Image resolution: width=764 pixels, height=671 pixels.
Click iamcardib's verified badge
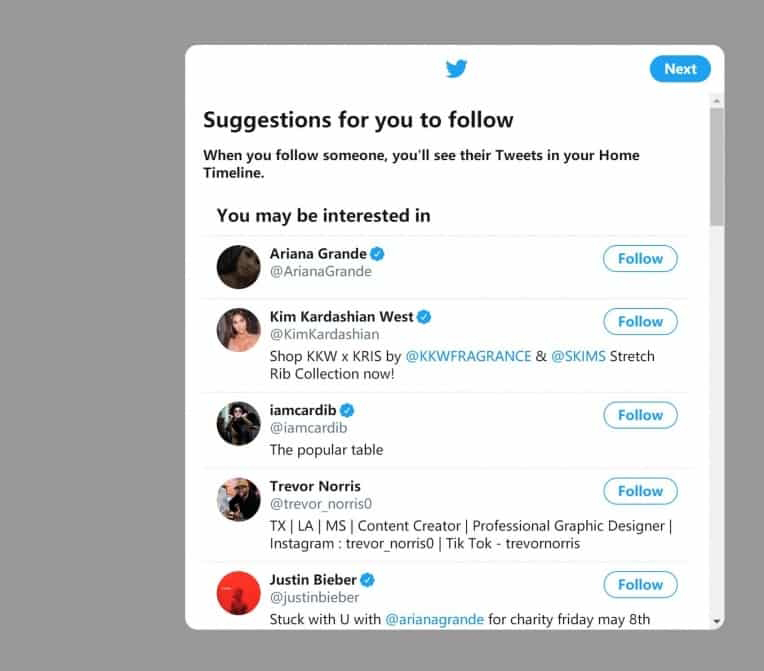point(347,410)
